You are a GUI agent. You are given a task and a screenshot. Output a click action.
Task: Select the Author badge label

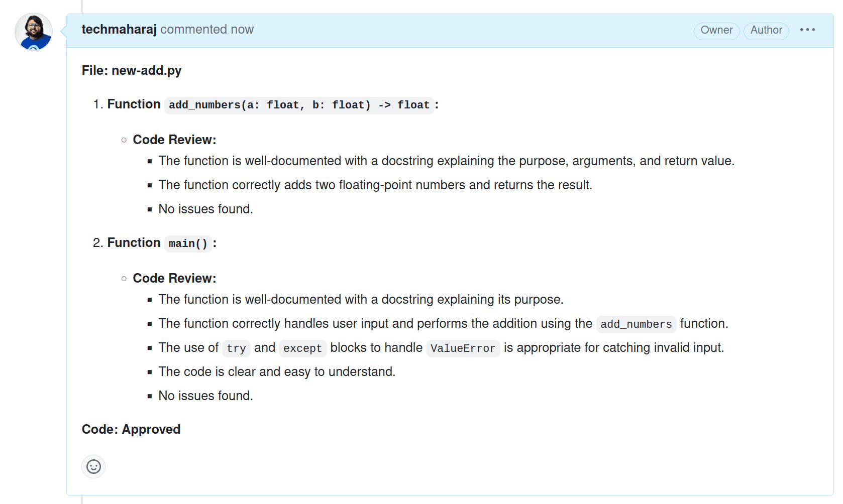(x=766, y=30)
